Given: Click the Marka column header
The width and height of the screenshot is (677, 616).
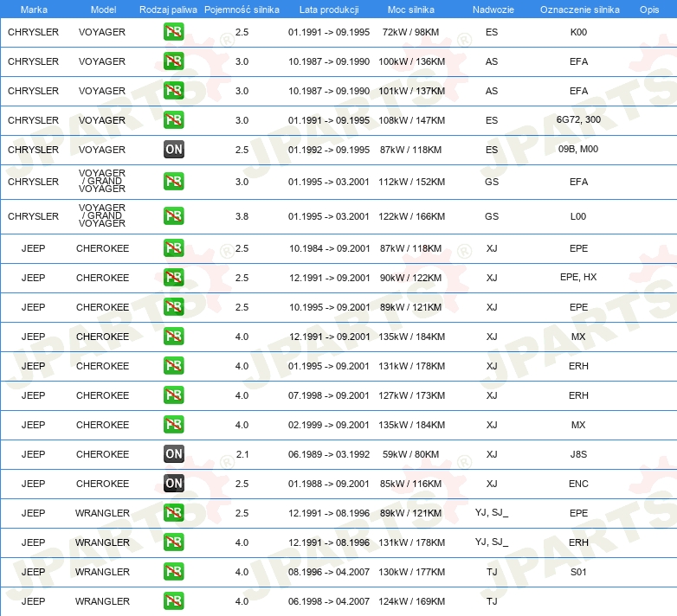Looking at the screenshot, I should pos(34,10).
